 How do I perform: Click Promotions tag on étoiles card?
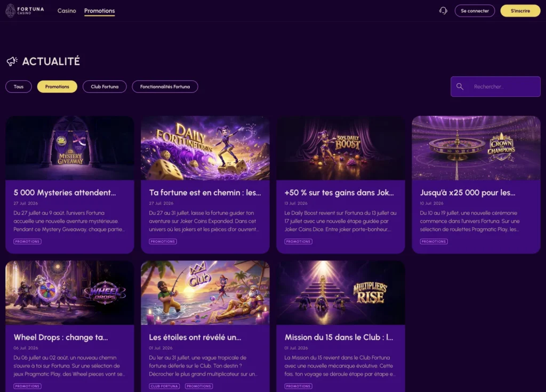coord(199,386)
